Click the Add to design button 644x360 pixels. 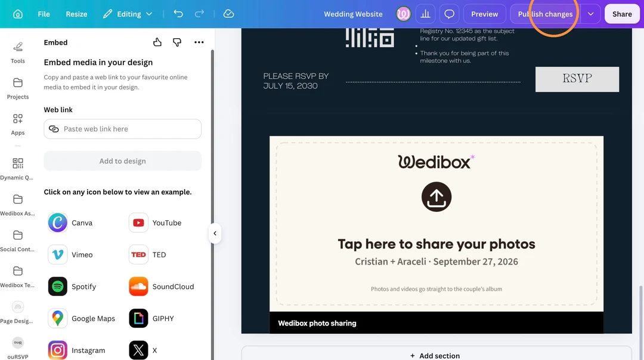point(122,161)
